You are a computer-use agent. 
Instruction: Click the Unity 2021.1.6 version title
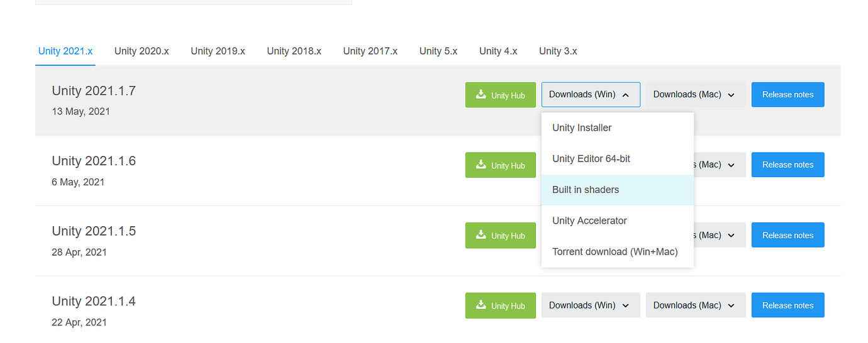point(94,161)
